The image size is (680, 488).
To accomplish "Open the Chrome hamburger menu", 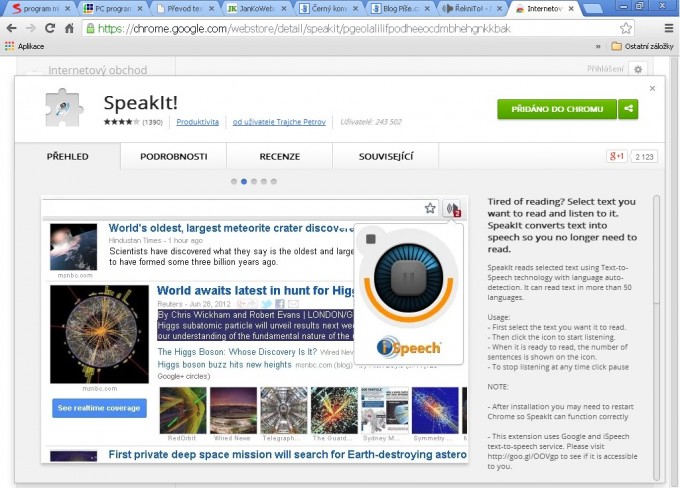I will [x=669, y=29].
